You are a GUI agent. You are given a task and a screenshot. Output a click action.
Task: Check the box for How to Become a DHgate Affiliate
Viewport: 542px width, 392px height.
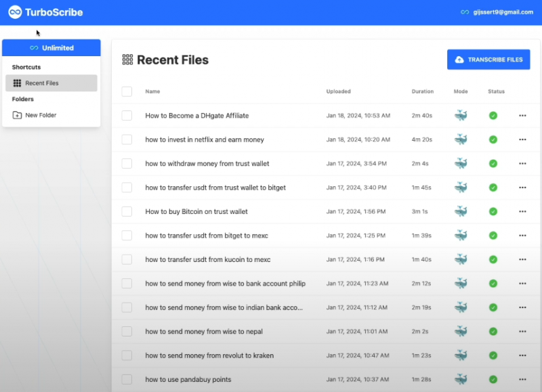click(127, 116)
